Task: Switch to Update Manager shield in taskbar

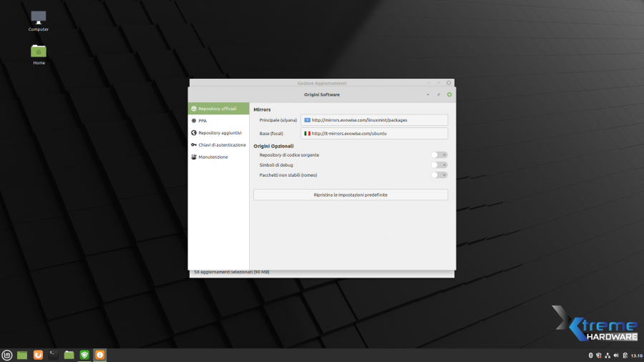Action: point(84,355)
